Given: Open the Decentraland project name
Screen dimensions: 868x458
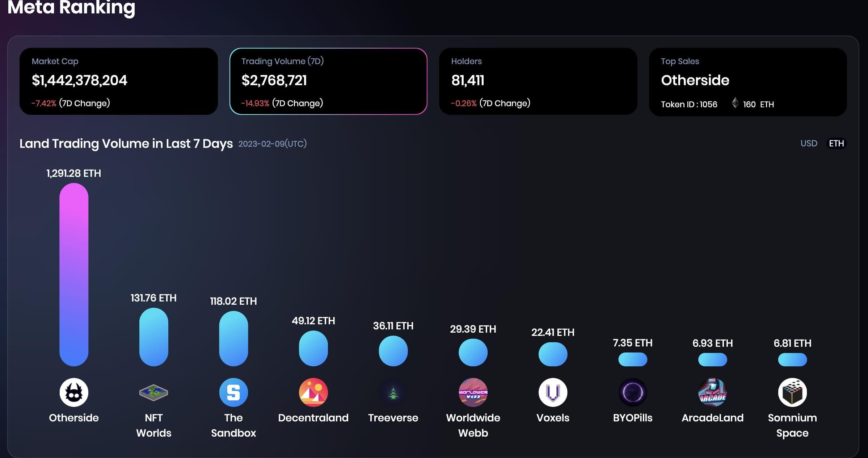Looking at the screenshot, I should click(313, 418).
